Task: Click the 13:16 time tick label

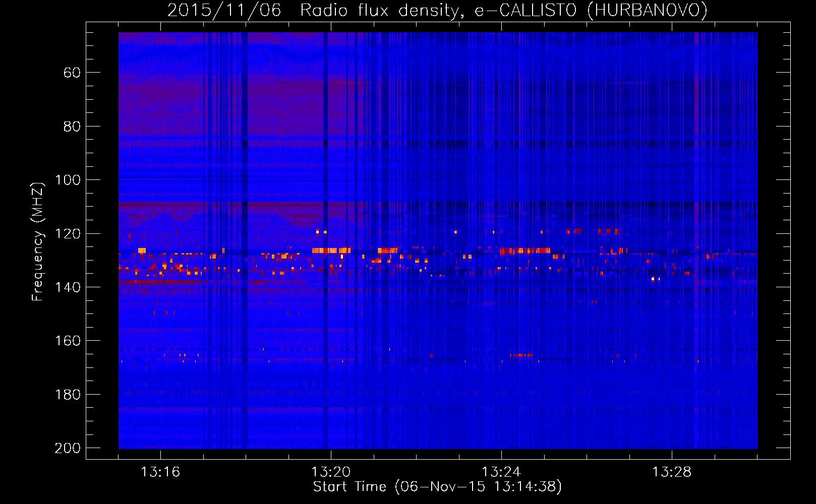Action: 160,472
